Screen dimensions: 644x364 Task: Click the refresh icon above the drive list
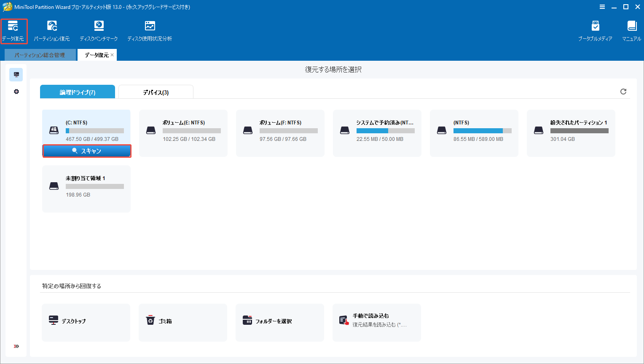tap(623, 91)
